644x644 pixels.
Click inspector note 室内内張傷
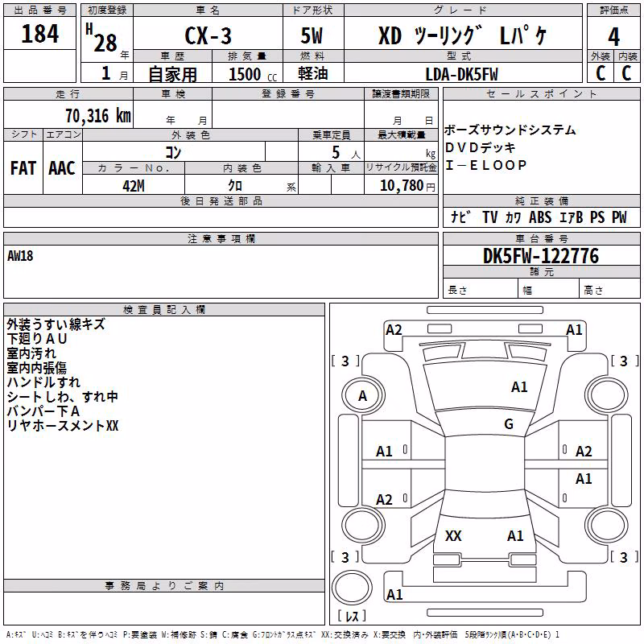pyautogui.click(x=36, y=368)
